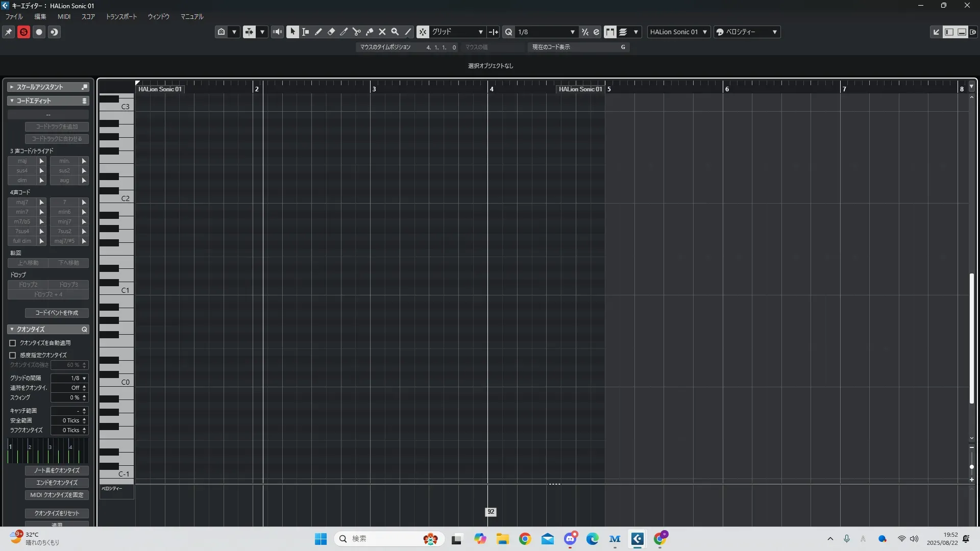Click the クオンタイズをリセット button

point(57,513)
